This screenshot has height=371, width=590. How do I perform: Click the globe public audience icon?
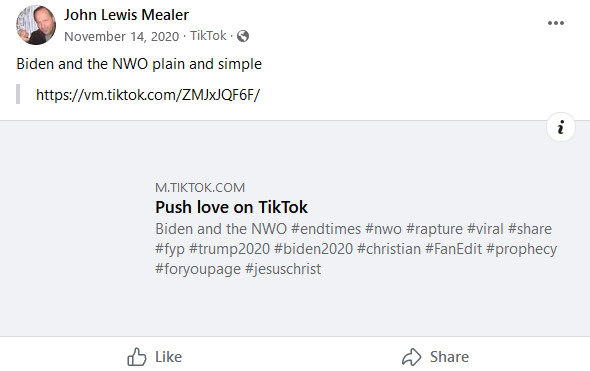point(243,36)
